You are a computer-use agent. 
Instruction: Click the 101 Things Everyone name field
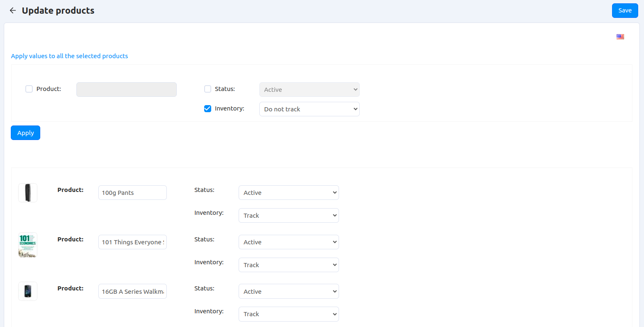(132, 242)
